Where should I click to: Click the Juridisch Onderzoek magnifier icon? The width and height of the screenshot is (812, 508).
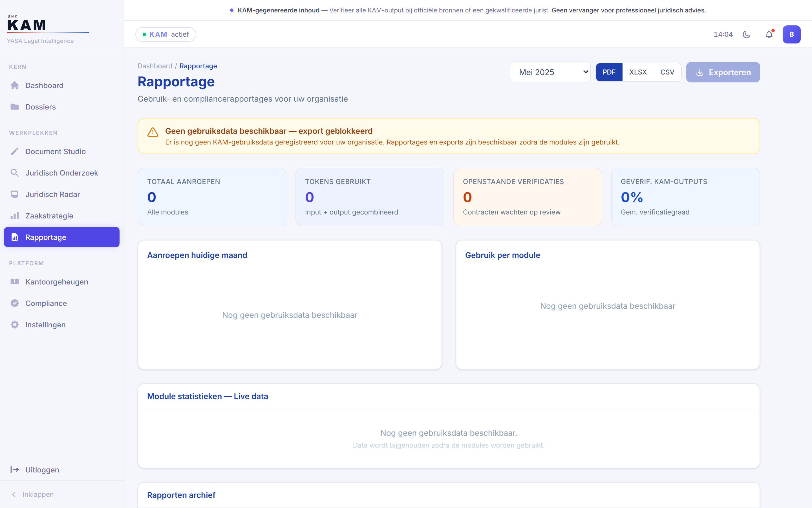coord(14,173)
